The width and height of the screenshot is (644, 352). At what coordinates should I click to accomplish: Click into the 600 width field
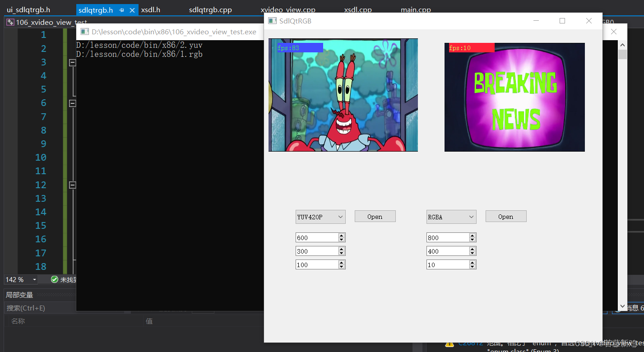click(x=317, y=238)
